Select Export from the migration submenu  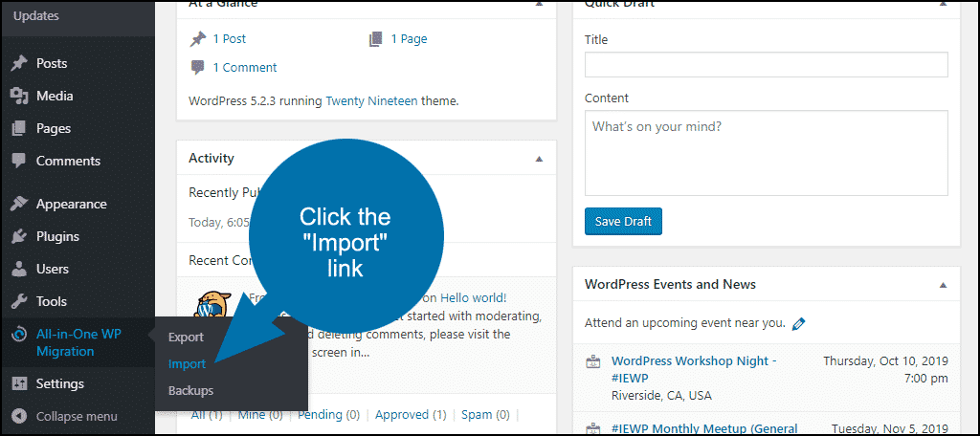click(x=187, y=338)
